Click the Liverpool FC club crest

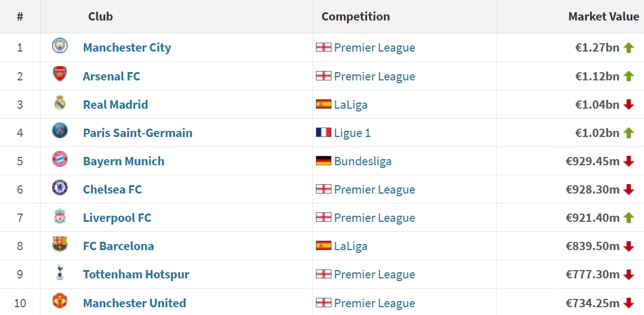60,216
